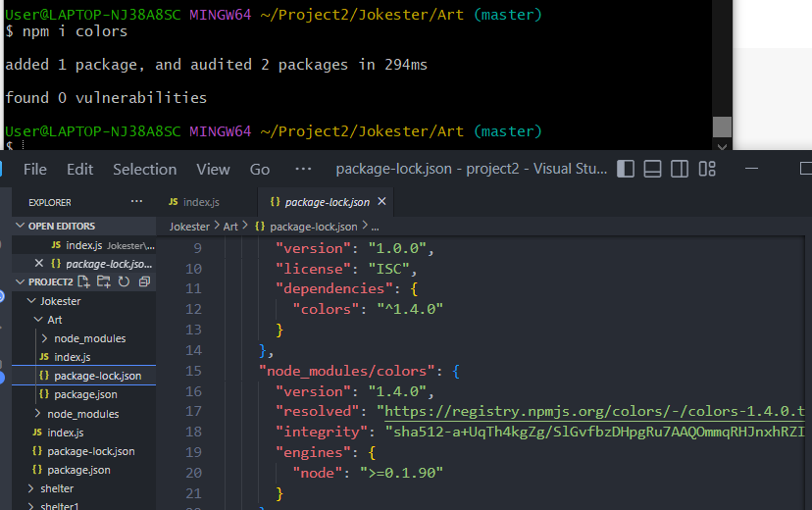This screenshot has width=812, height=510.
Task: Open customize layout icon
Action: tap(707, 169)
